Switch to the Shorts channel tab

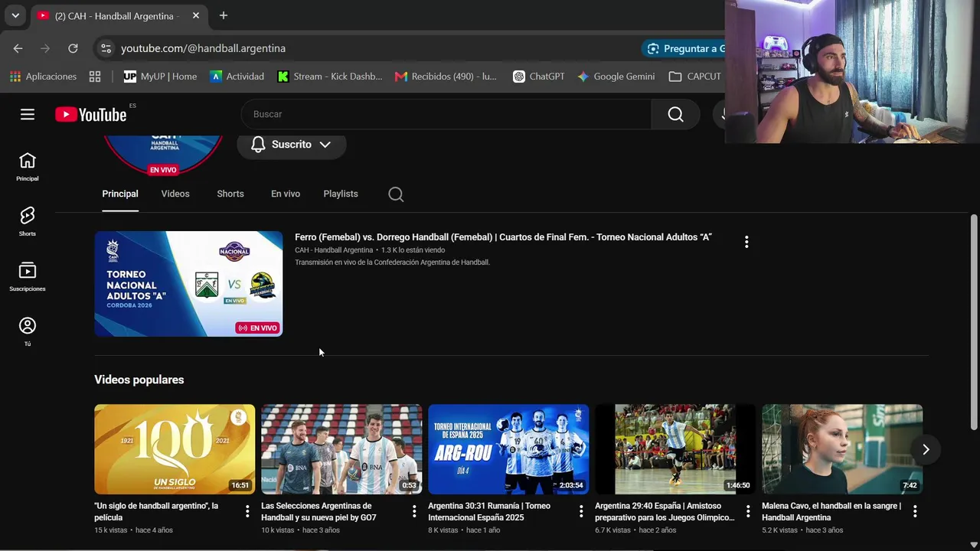pyautogui.click(x=230, y=194)
